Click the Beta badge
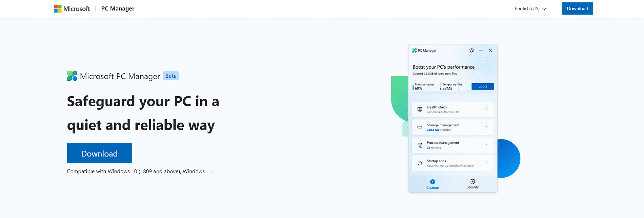The image size is (644, 218). coord(171,76)
